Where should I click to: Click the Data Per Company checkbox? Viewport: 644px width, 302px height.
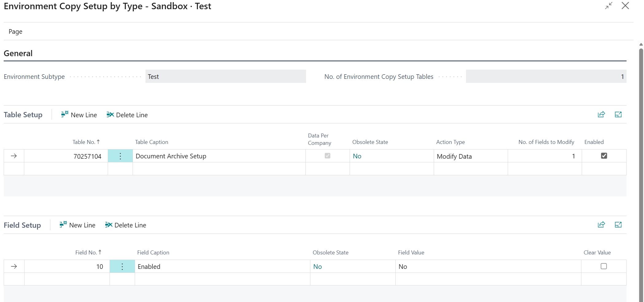(x=328, y=156)
